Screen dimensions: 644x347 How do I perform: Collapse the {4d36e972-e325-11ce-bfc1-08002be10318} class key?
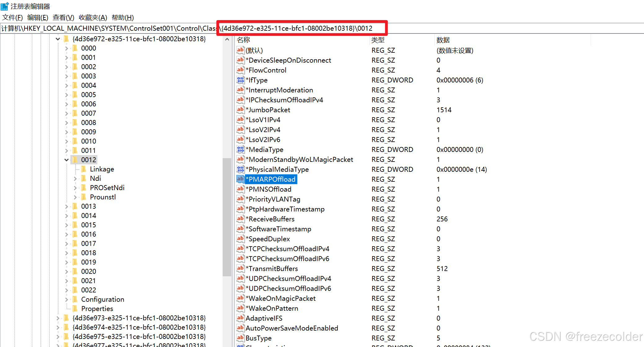click(58, 39)
